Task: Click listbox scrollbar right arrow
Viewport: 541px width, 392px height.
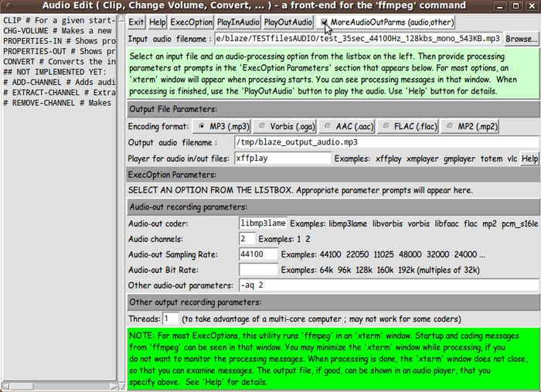Action: [113, 386]
